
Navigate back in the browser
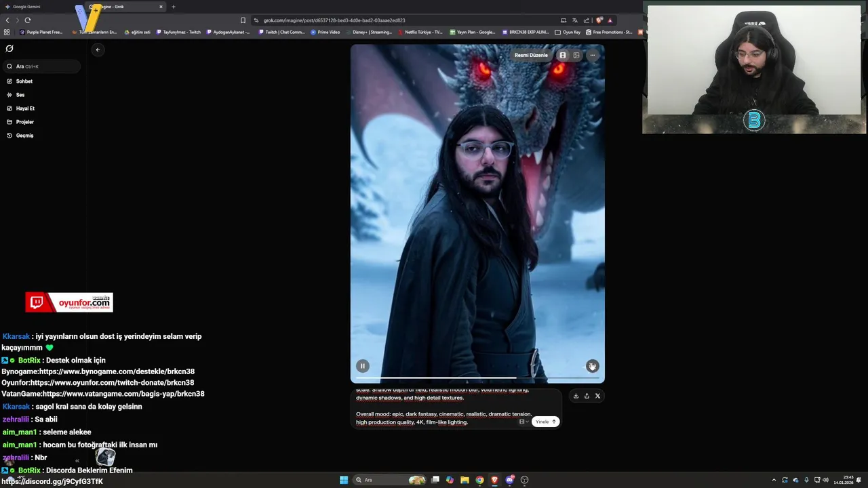(7, 20)
